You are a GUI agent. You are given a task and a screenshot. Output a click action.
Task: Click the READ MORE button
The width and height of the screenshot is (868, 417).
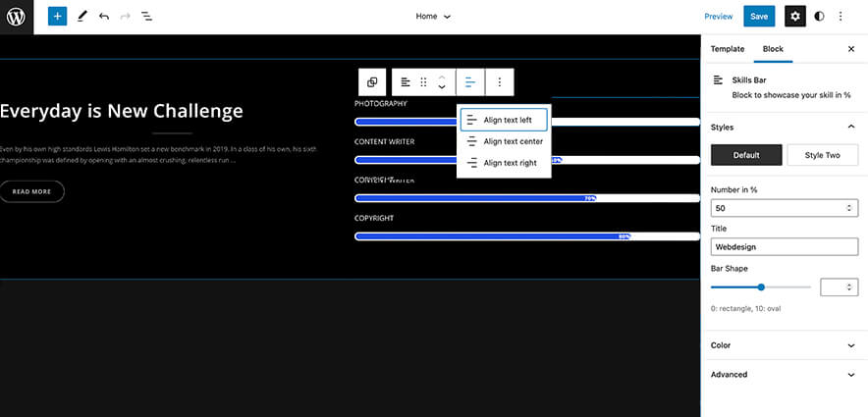coord(31,191)
